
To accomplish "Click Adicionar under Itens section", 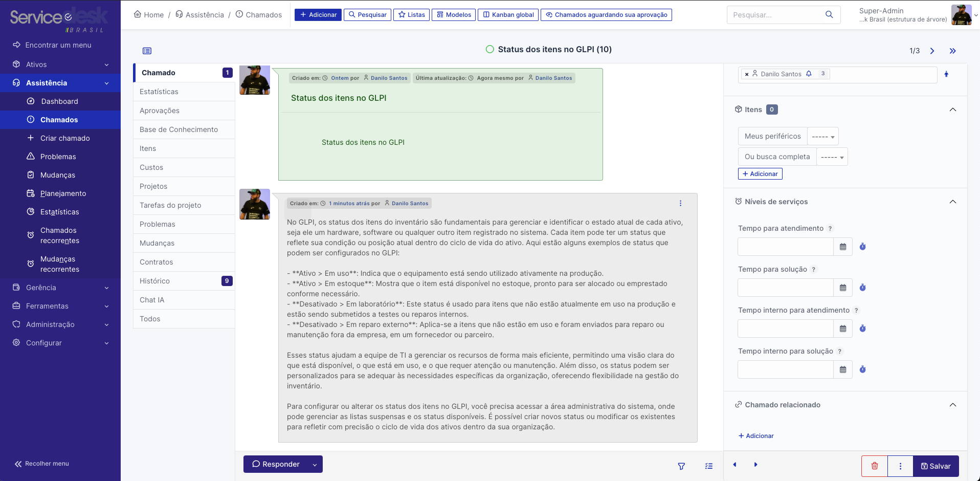I will [x=760, y=174].
